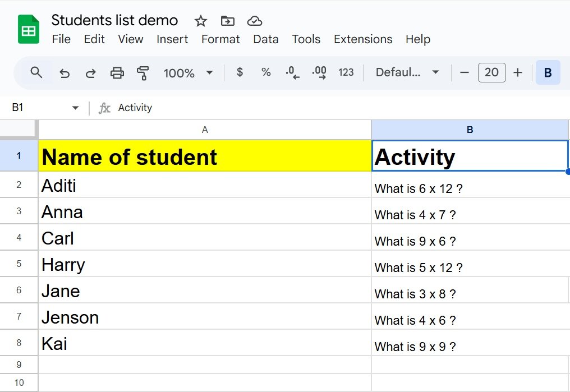Click the print icon

pyautogui.click(x=117, y=72)
